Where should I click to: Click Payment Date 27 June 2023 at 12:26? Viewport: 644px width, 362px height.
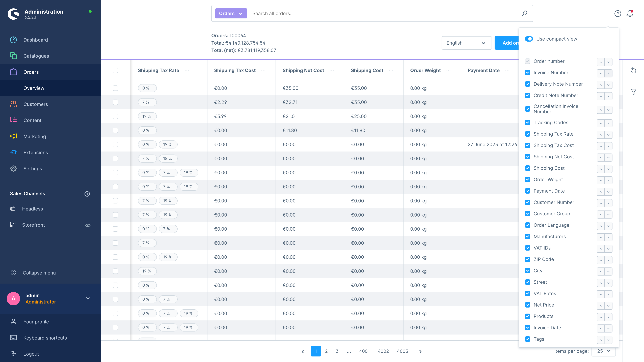point(492,144)
